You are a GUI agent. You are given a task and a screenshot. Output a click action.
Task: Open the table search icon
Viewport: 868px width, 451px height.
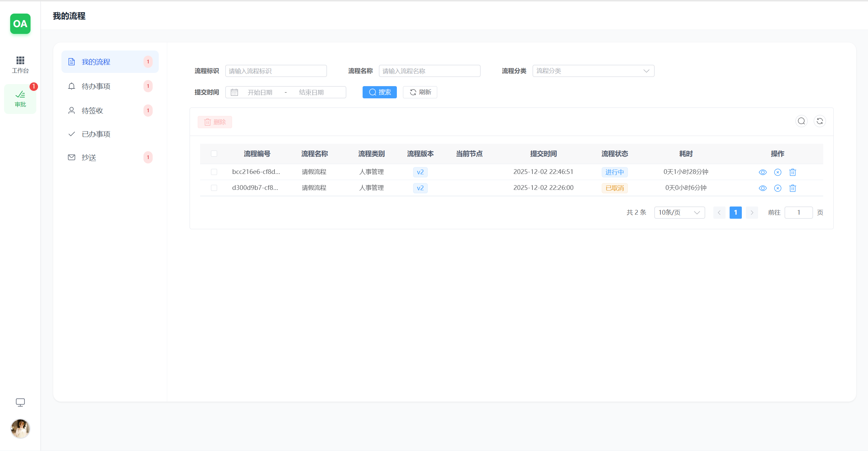tap(802, 121)
